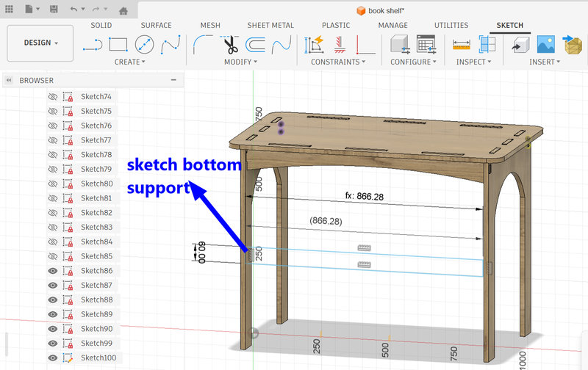The image size is (588, 370).
Task: Expand the CONSTRAINTS dropdown menu
Action: [338, 62]
